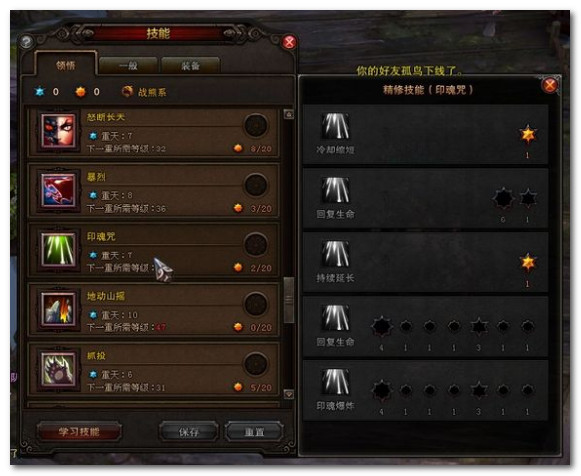Click the 抓投 claw skill icon
581x476 pixels.
click(59, 369)
